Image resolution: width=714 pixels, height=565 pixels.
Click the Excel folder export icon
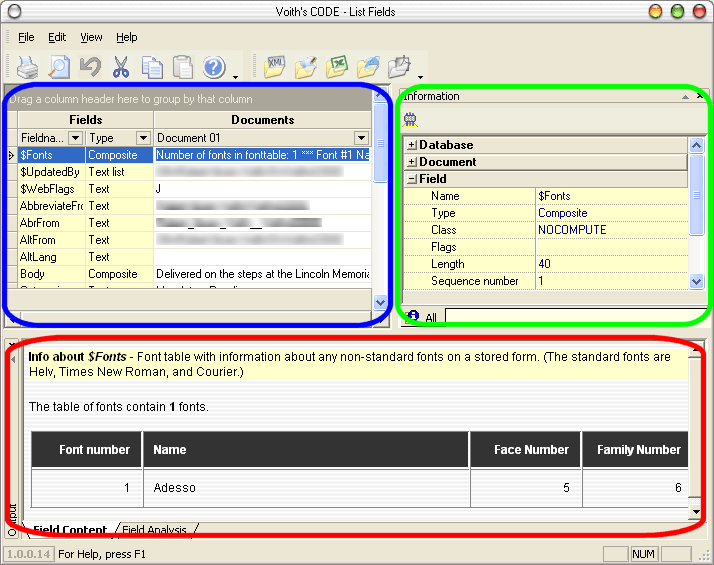pos(337,67)
